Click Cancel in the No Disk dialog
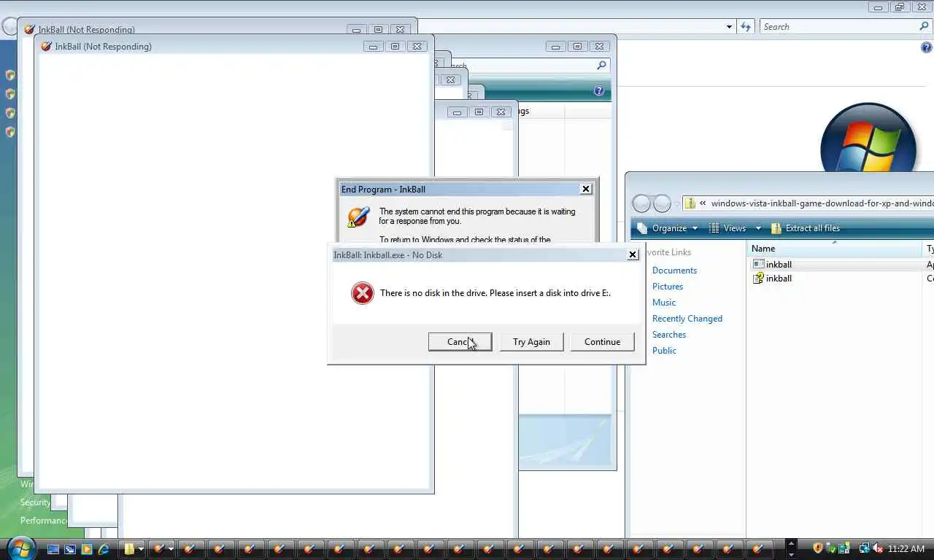934x560 pixels. tap(460, 341)
